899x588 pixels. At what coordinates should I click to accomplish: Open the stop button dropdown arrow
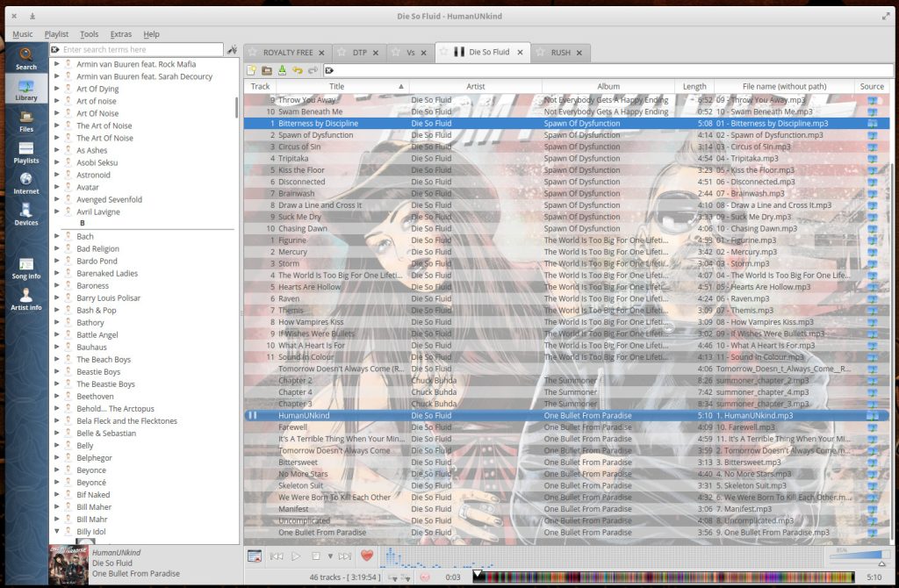point(330,556)
